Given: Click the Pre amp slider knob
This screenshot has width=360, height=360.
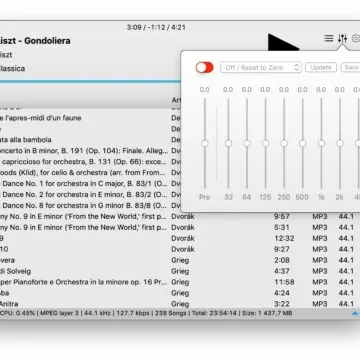Looking at the screenshot, I should click(x=205, y=143).
